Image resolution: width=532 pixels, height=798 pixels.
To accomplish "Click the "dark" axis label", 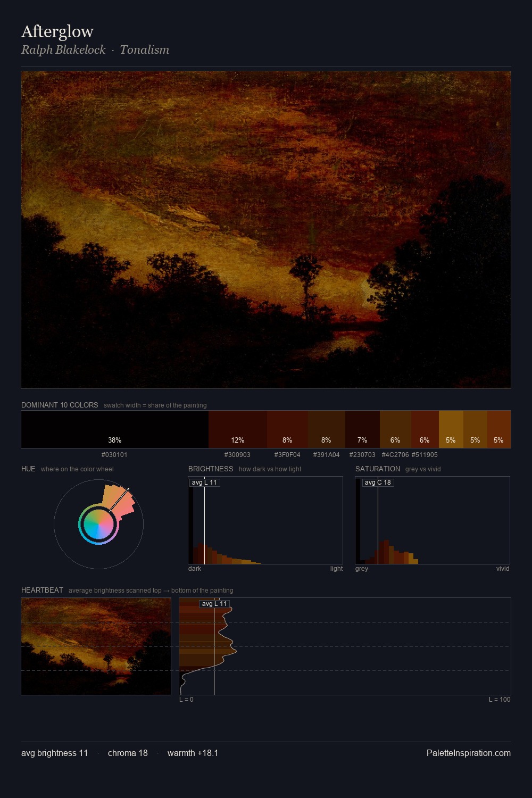I will (x=195, y=569).
